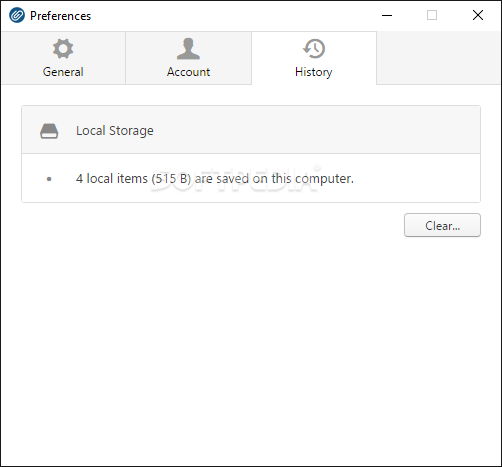Click blank header area right of Local Storage

click(x=317, y=130)
